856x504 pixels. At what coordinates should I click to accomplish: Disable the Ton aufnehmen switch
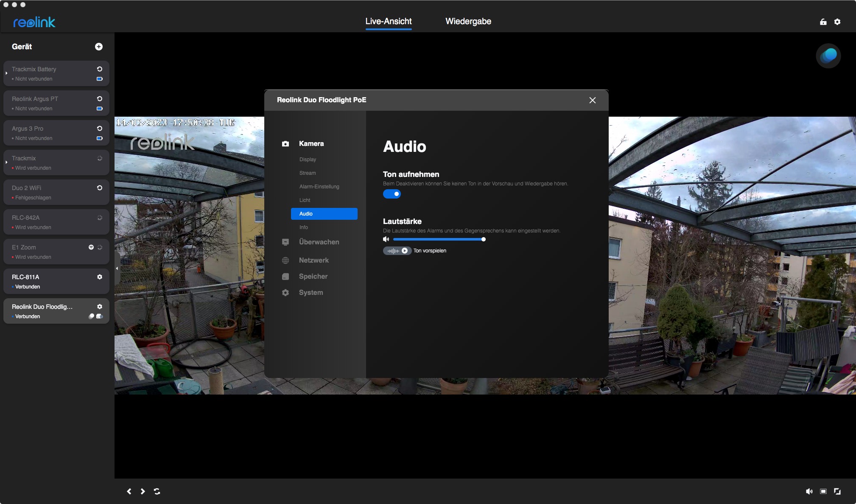pyautogui.click(x=392, y=194)
